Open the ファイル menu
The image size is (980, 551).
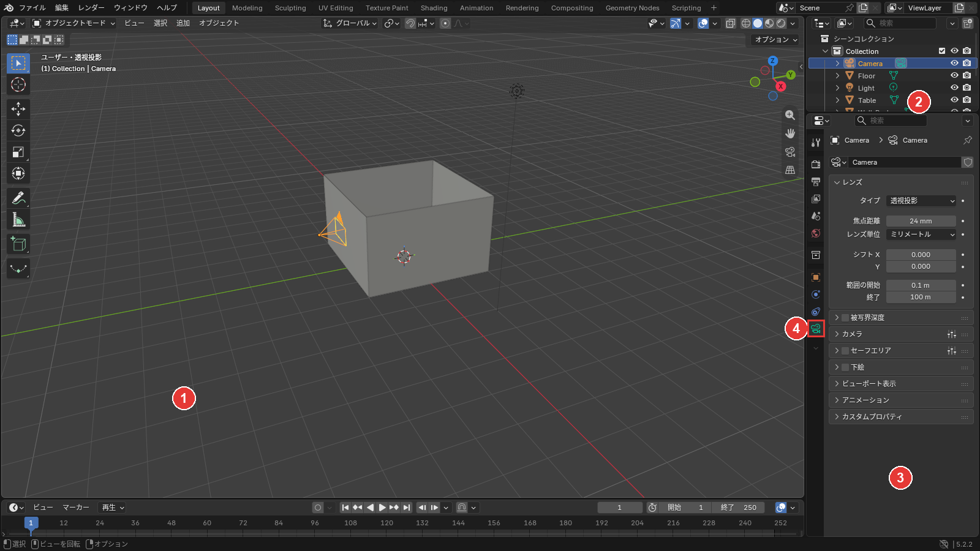(x=32, y=8)
